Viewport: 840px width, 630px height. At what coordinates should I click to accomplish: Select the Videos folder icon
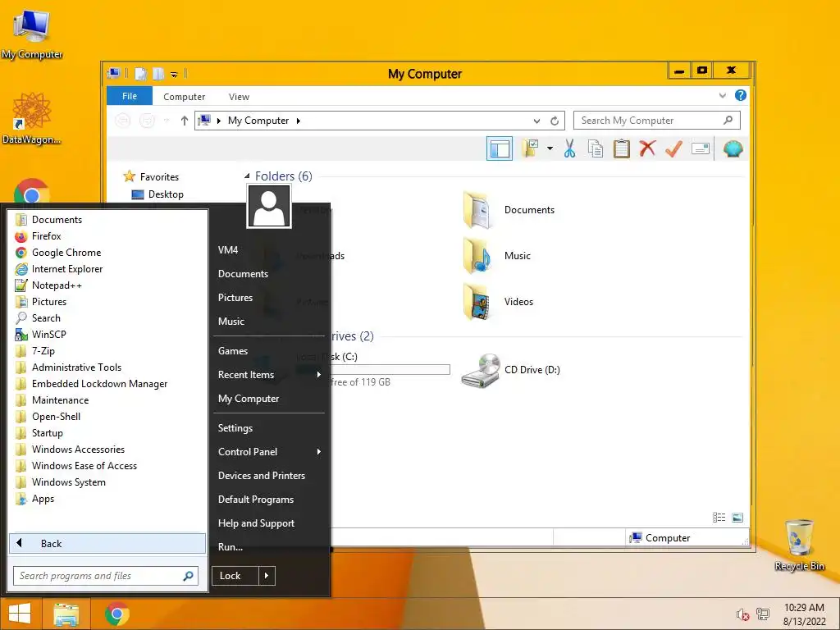(477, 302)
